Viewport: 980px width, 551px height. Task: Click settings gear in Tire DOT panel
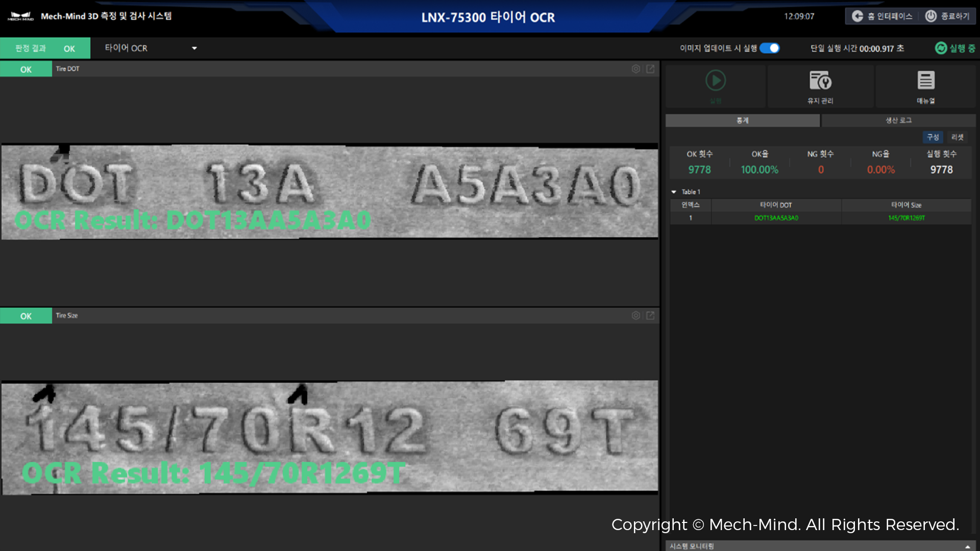[635, 69]
